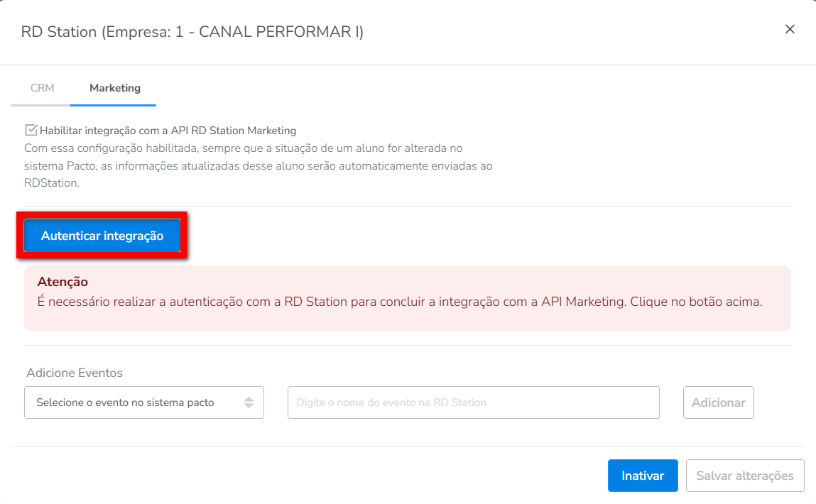
Task: Click the Inativar button
Action: point(643,476)
